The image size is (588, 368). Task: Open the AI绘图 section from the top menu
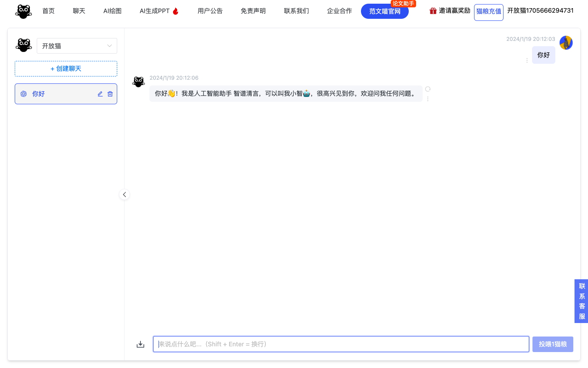pyautogui.click(x=112, y=11)
